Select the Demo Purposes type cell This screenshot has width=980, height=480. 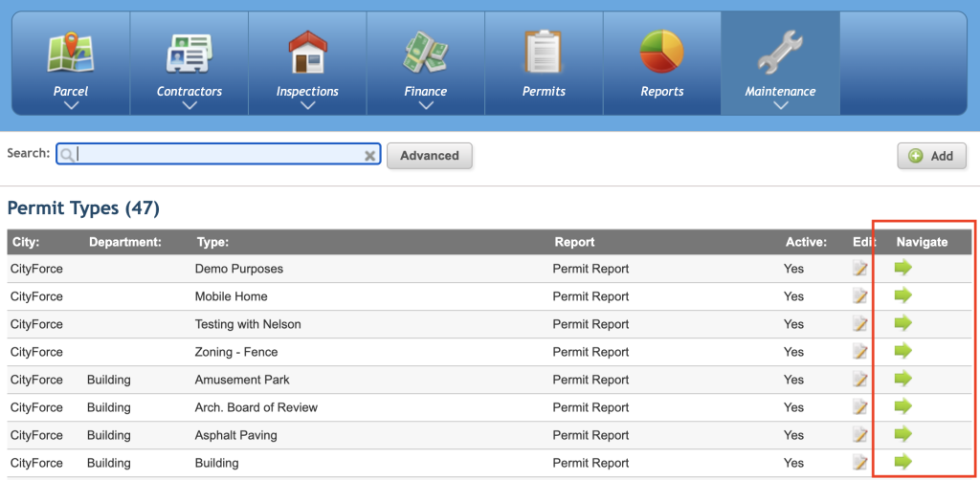pyautogui.click(x=238, y=269)
